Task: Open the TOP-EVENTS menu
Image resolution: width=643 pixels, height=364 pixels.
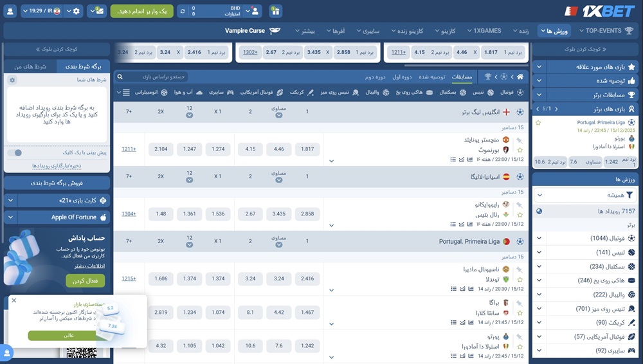Action: coord(606,31)
